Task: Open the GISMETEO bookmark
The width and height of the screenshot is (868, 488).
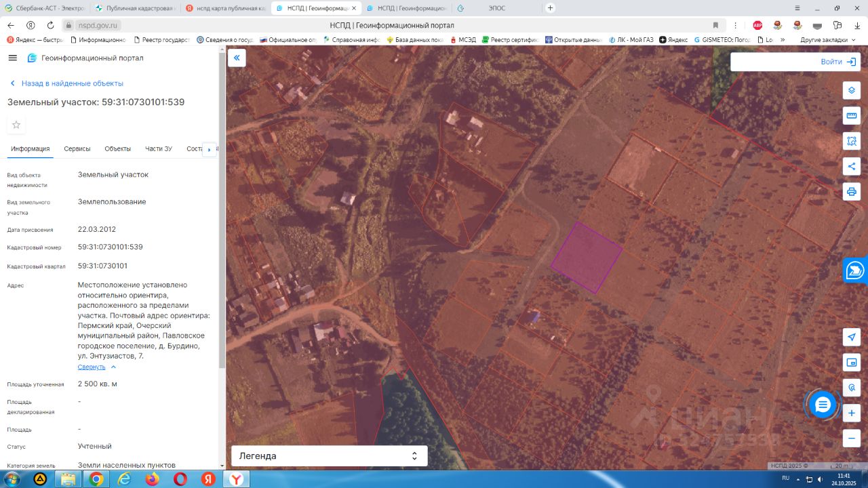Action: tap(722, 40)
